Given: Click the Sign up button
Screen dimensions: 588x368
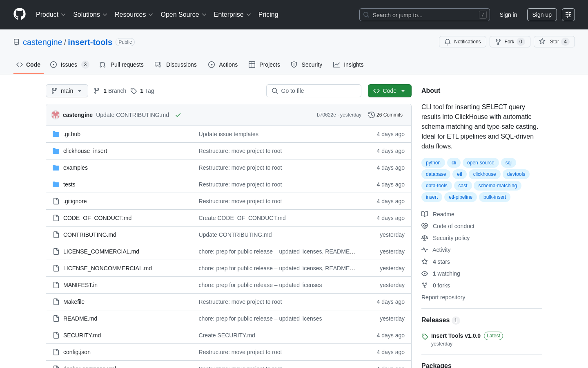Looking at the screenshot, I should click(542, 15).
